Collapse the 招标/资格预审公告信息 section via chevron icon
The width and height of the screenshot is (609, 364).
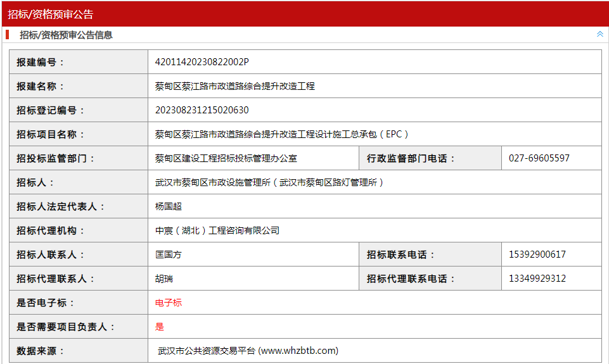pyautogui.click(x=599, y=34)
